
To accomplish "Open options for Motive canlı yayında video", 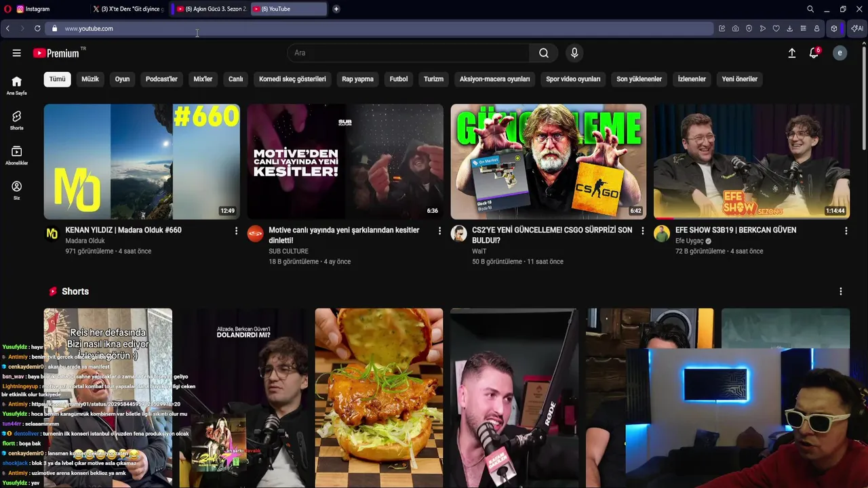I will (439, 231).
